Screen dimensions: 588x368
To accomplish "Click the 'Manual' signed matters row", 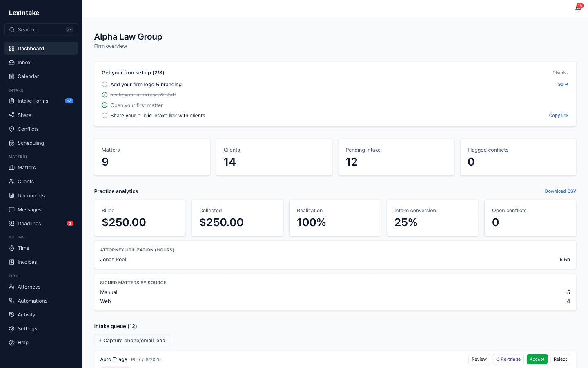I will pos(335,292).
